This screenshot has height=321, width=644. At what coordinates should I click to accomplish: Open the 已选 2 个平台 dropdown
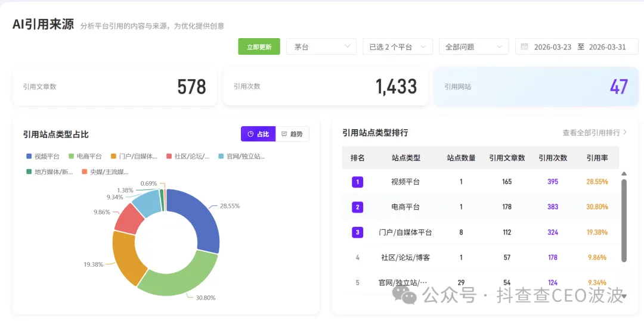(x=397, y=46)
